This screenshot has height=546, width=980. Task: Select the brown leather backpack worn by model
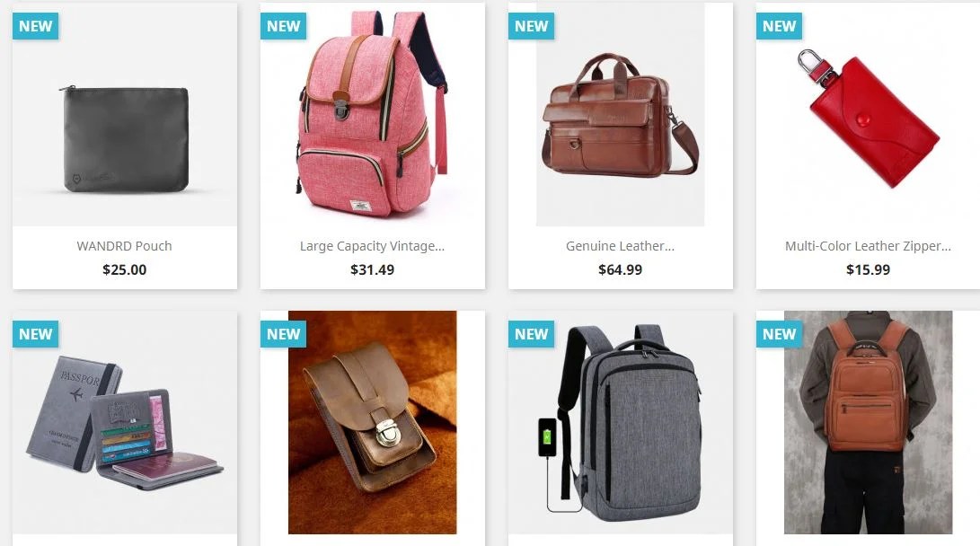coord(868,422)
